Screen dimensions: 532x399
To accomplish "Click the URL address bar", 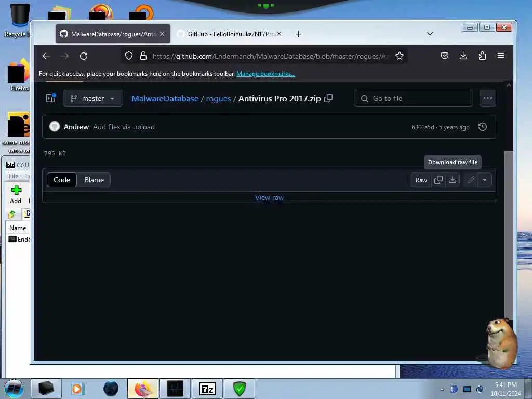I will (270, 56).
